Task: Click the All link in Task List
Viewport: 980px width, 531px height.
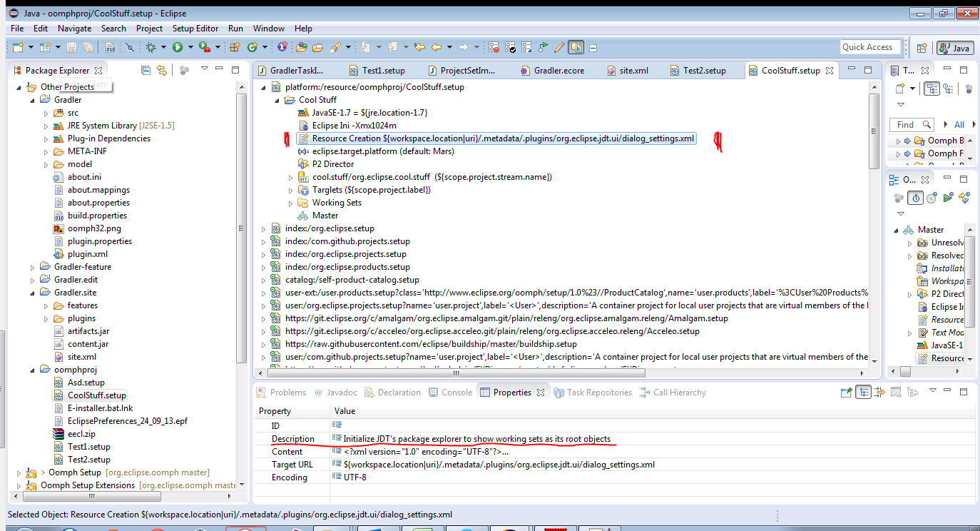Action: (x=959, y=124)
